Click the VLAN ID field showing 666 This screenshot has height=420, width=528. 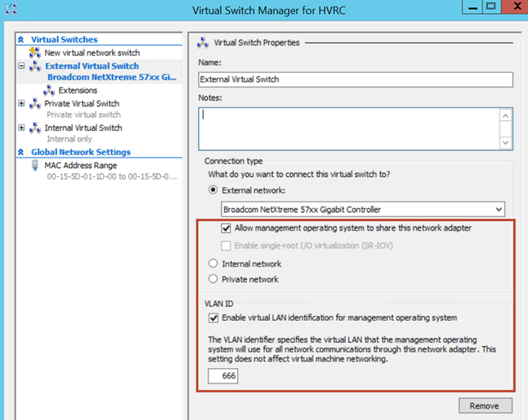223,376
